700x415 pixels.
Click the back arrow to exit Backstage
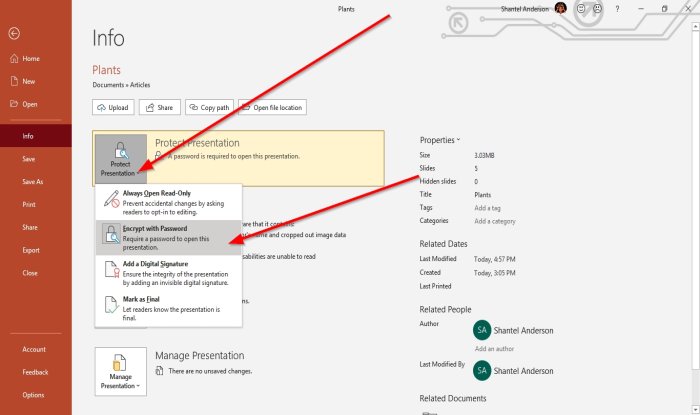[14, 33]
